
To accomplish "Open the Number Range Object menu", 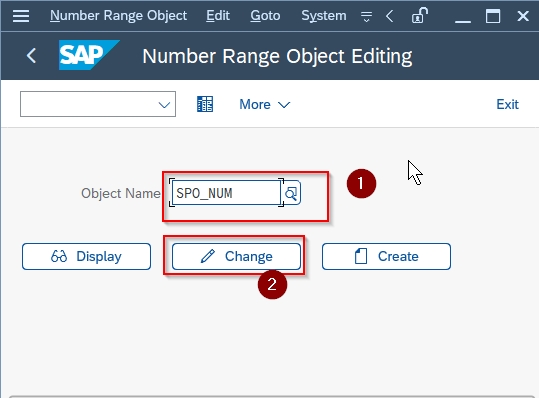I will point(118,16).
